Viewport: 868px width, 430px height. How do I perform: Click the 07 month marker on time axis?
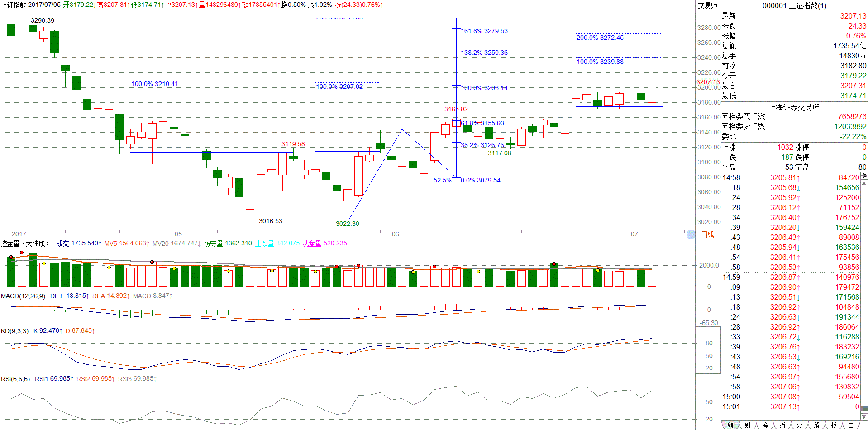[634, 234]
